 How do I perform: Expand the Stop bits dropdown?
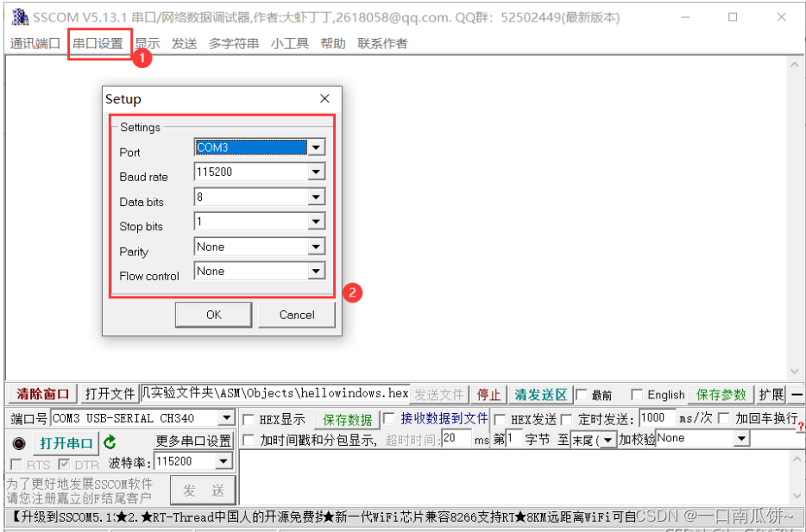[317, 222]
